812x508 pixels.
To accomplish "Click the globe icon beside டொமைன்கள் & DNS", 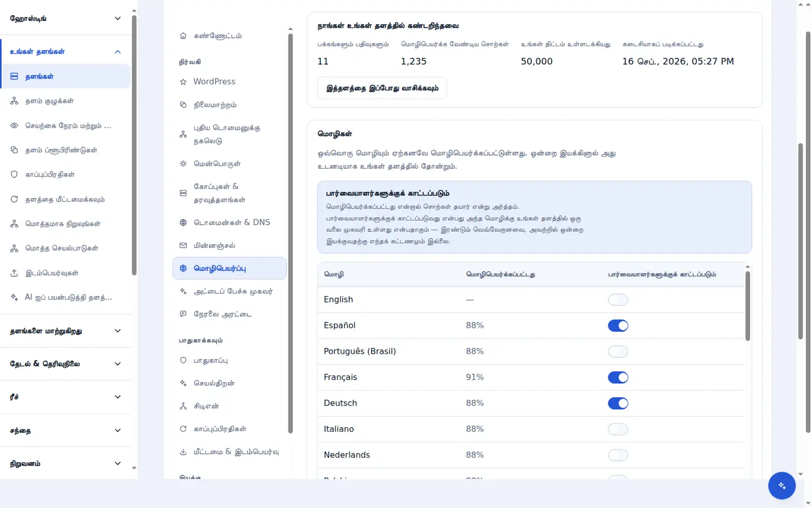I will point(183,222).
